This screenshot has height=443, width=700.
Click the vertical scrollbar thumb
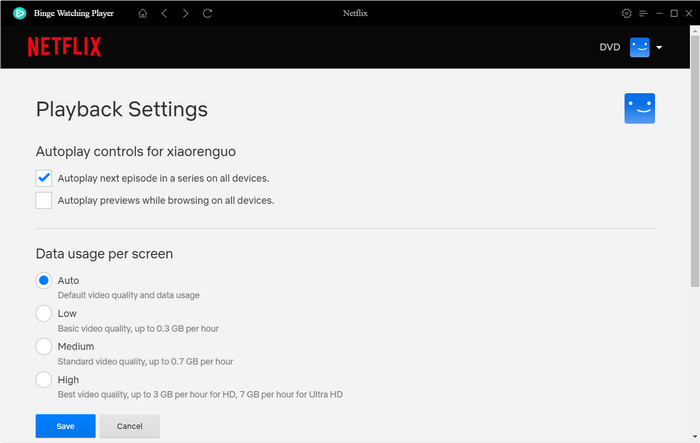(695, 161)
